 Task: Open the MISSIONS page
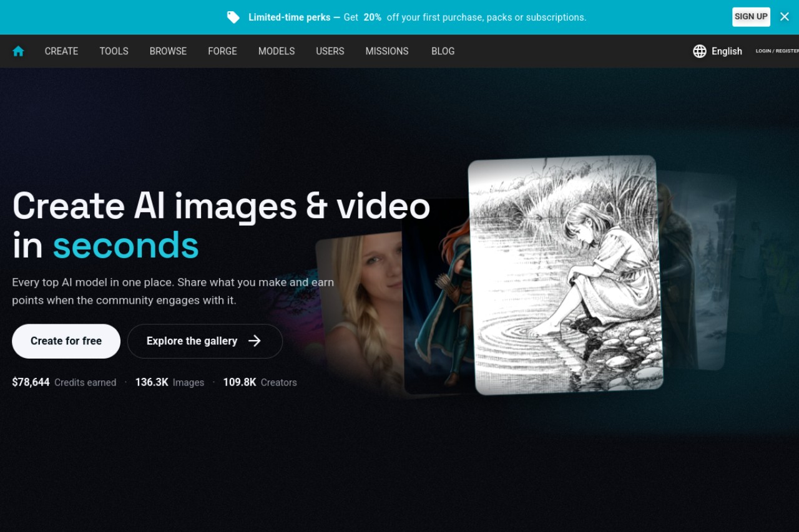387,51
